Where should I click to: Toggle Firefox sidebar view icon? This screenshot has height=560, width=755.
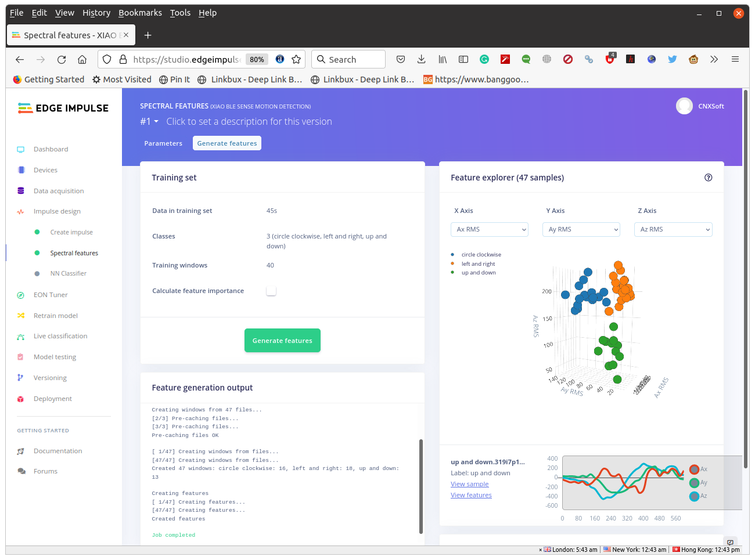(463, 59)
